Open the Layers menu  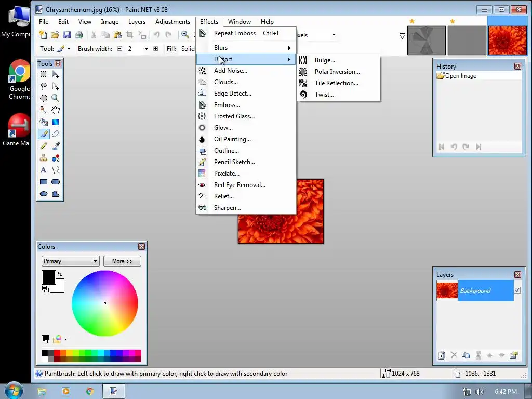click(x=137, y=22)
